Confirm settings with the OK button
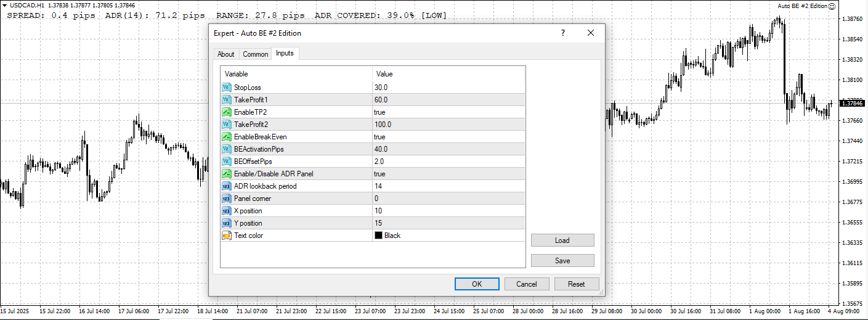868x320 pixels. [477, 284]
